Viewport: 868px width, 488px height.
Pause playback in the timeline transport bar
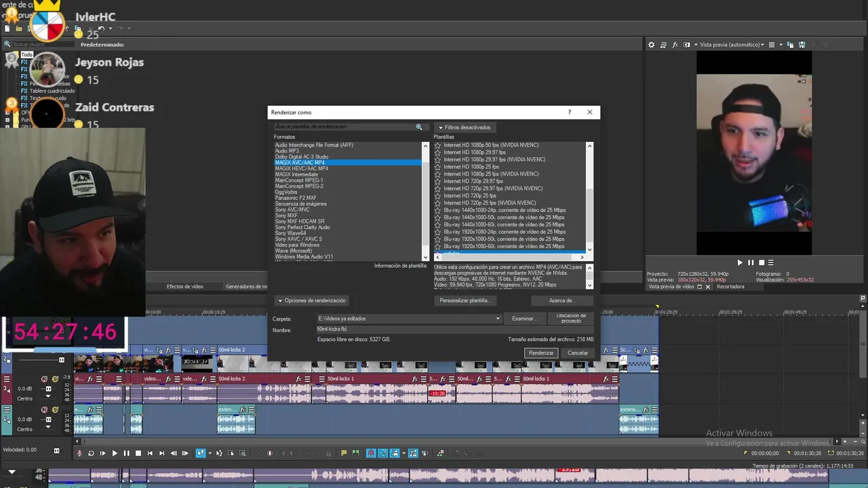[x=126, y=453]
